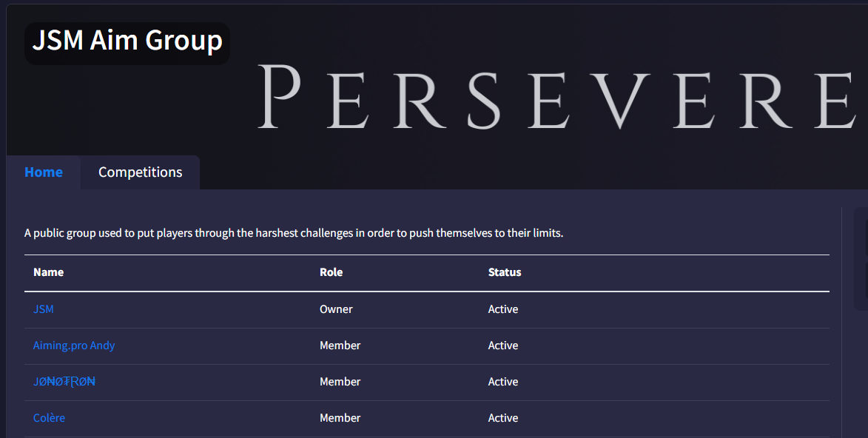Open the Competitions tab

(x=140, y=172)
